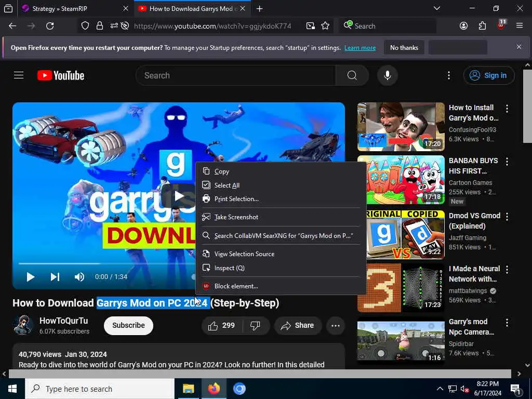Mute the video with the speaker icon
Screen dimensions: 532x399
tap(79, 277)
